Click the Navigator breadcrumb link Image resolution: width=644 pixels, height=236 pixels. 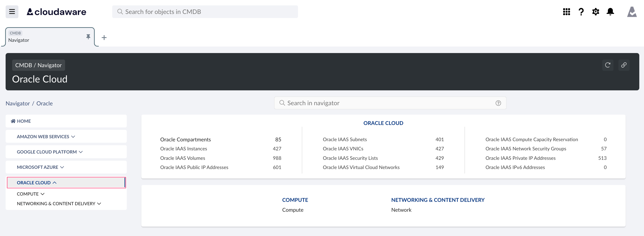tap(18, 103)
